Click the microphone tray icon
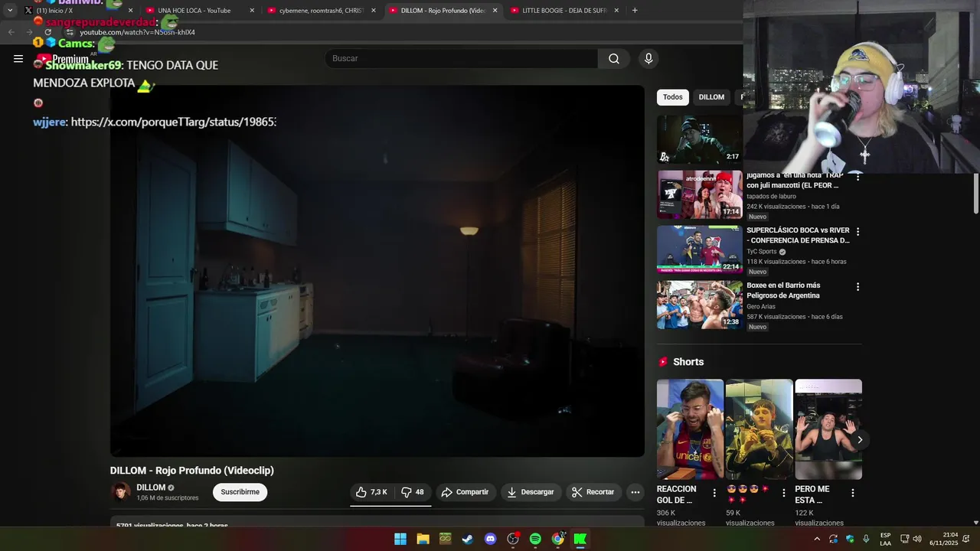The width and height of the screenshot is (980, 551). pyautogui.click(x=866, y=539)
